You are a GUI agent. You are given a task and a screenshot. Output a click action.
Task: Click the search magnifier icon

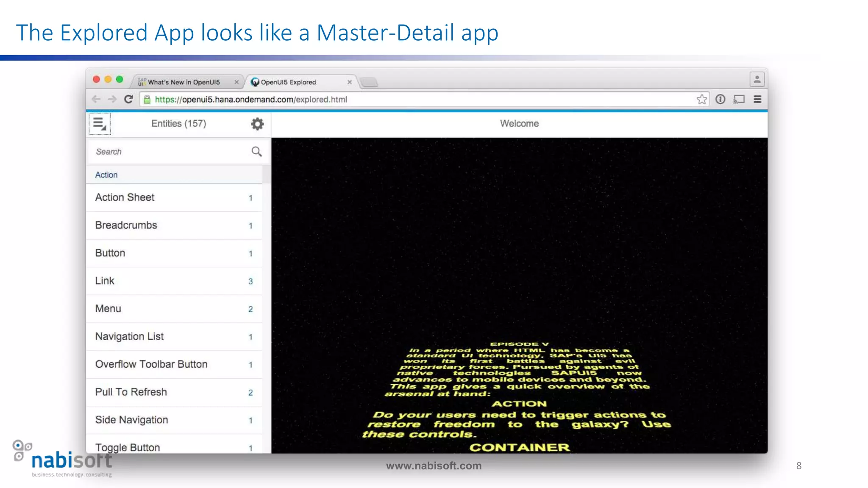(256, 152)
